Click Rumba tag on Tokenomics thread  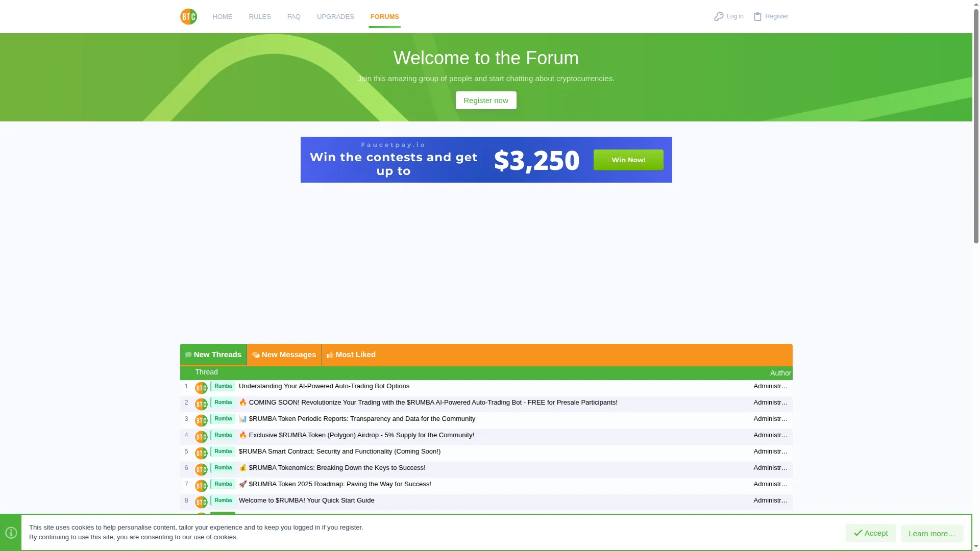(x=223, y=468)
